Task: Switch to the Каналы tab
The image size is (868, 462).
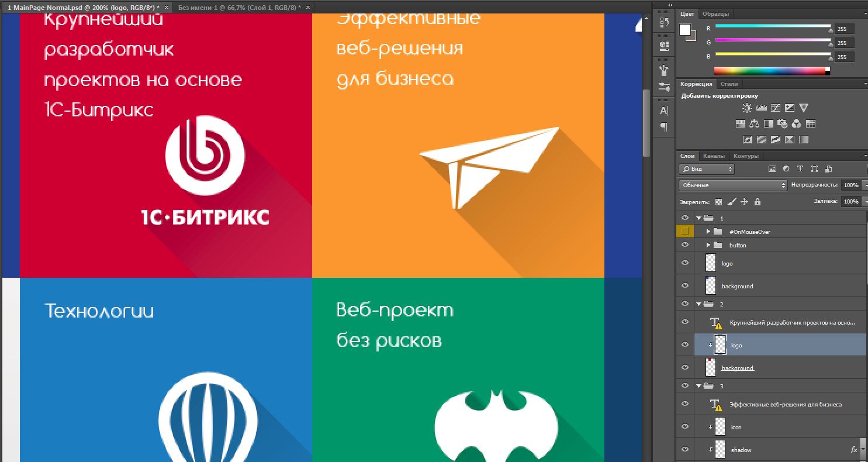Action: pyautogui.click(x=714, y=156)
